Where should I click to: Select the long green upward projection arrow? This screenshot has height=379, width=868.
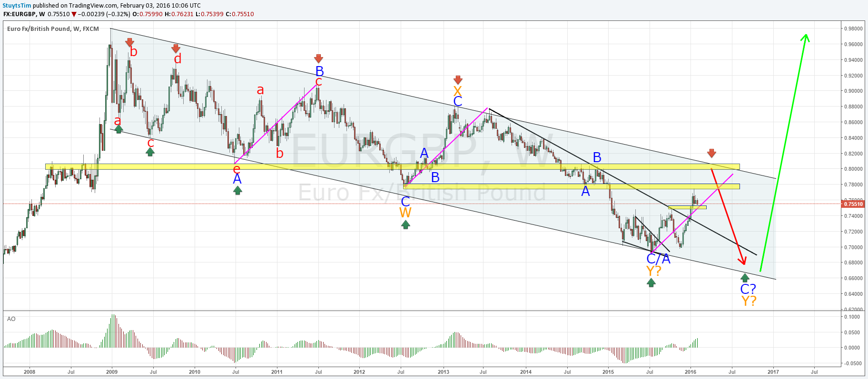pos(783,152)
